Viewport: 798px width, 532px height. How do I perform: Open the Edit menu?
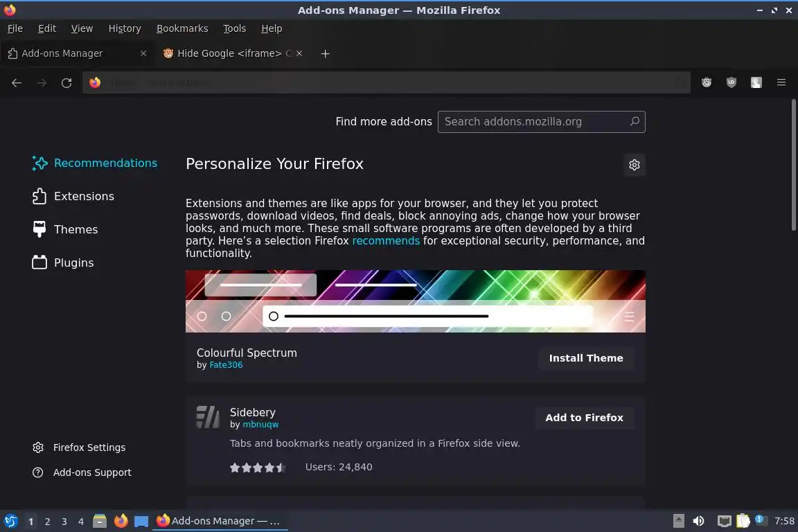[x=47, y=28]
